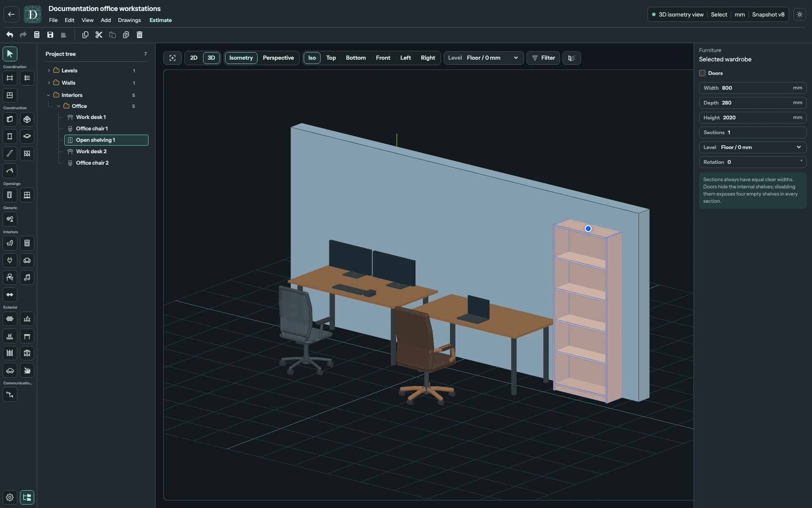The image size is (812, 508).
Task: Click the copy icon in toolbar
Action: click(x=85, y=35)
